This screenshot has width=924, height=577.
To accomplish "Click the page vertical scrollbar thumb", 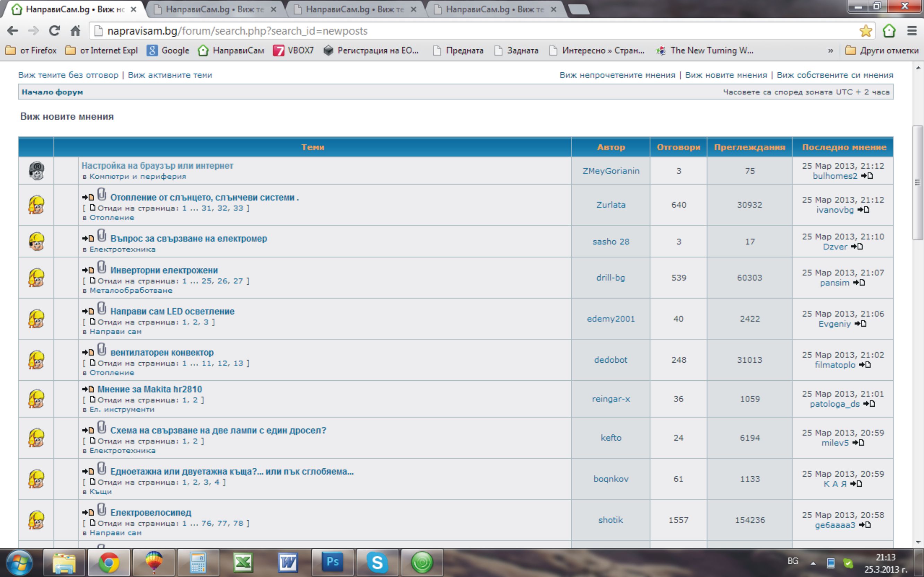I will [x=917, y=183].
